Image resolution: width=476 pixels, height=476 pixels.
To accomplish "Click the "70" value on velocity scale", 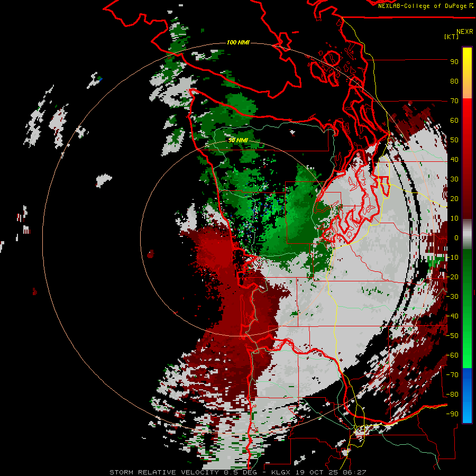I will pyautogui.click(x=454, y=101).
